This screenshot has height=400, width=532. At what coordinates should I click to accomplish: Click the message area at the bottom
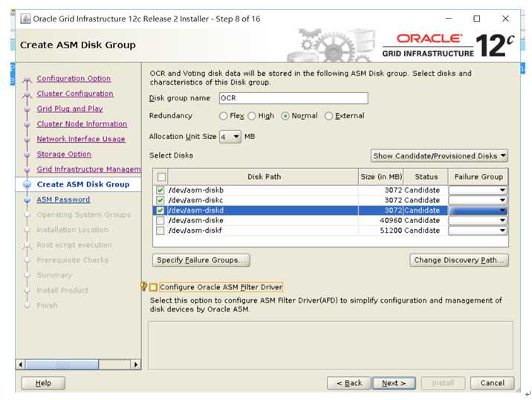point(331,345)
